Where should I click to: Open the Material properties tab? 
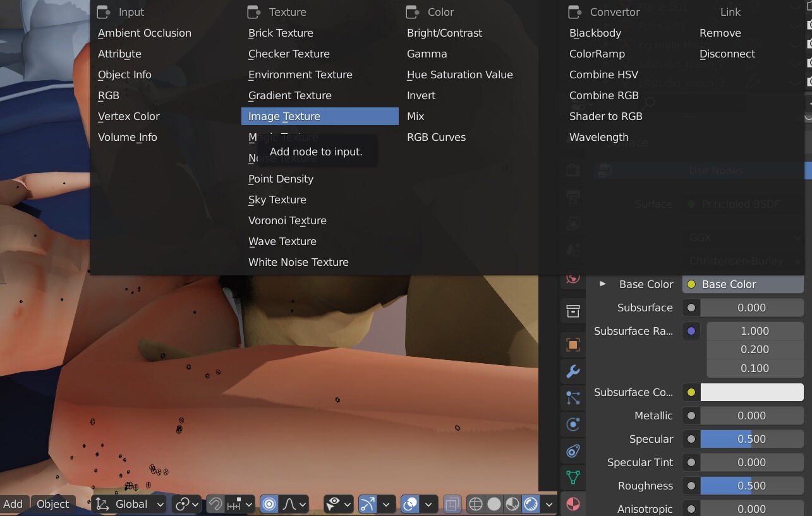(x=573, y=504)
